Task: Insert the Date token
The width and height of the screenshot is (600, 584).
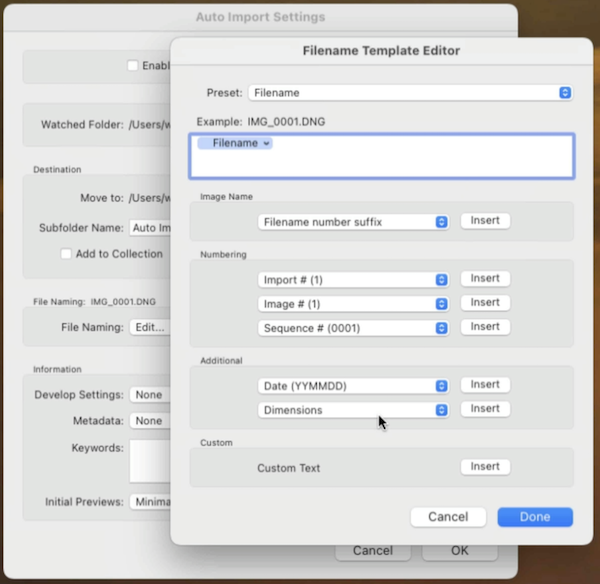Action: pyautogui.click(x=485, y=385)
